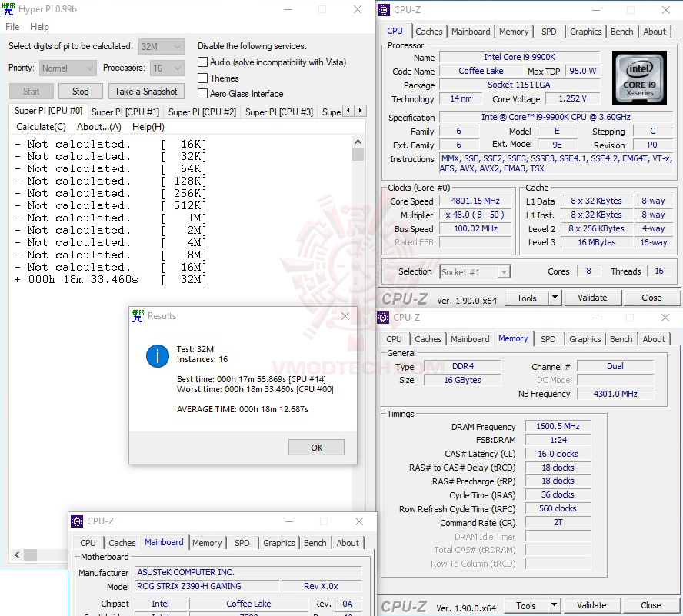Open the About...(A) menu

(x=99, y=127)
